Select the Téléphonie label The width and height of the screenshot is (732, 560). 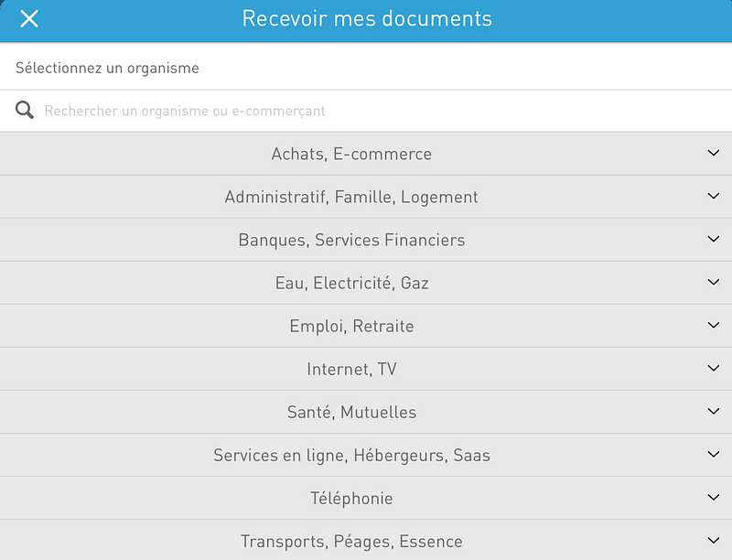[x=351, y=499]
